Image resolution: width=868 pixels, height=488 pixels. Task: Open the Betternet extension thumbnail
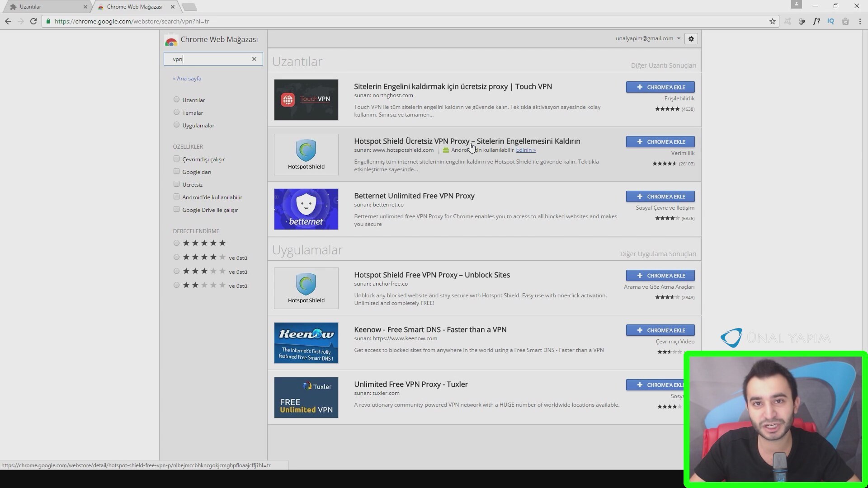coord(306,209)
